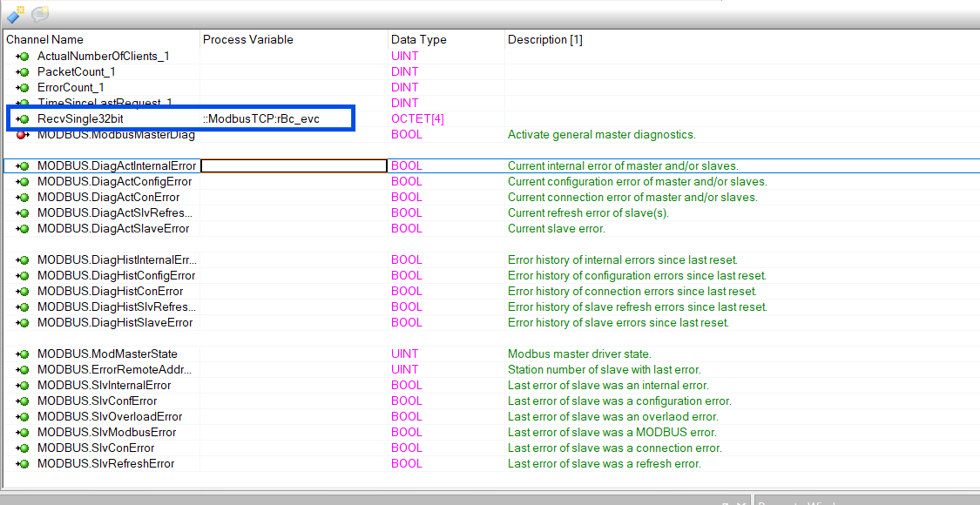Click the green icon beside MODBUS.ModMasterState
The image size is (980, 505).
[23, 354]
